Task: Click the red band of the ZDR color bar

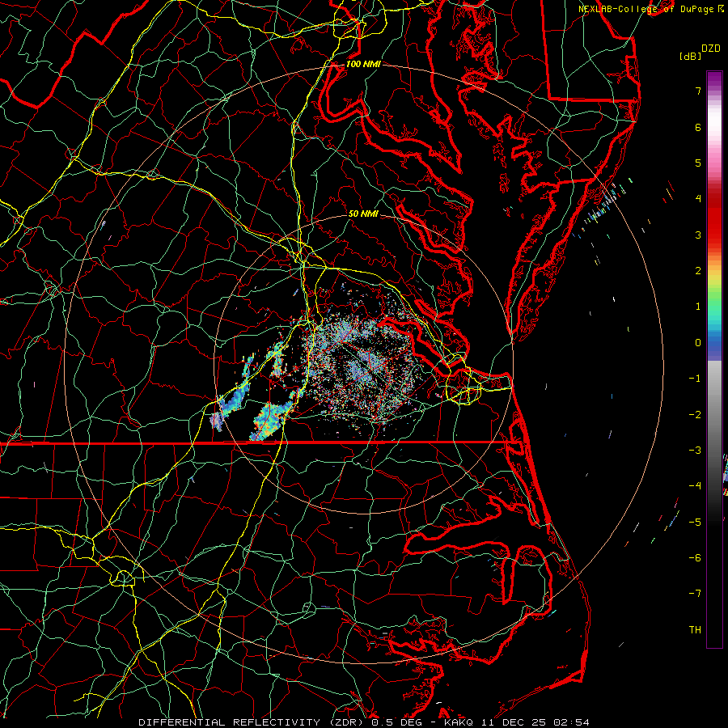Action: pyautogui.click(x=714, y=218)
